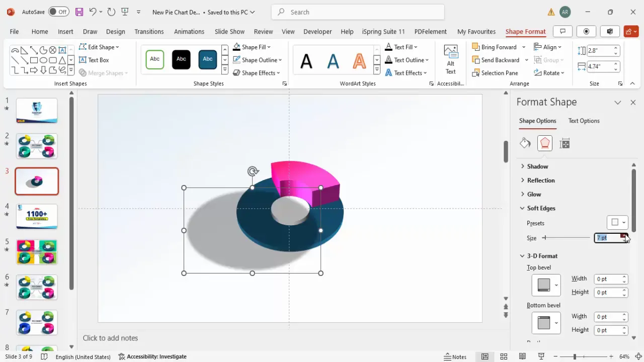The width and height of the screenshot is (644, 362).
Task: Select the black Abc shape style
Action: (181, 59)
